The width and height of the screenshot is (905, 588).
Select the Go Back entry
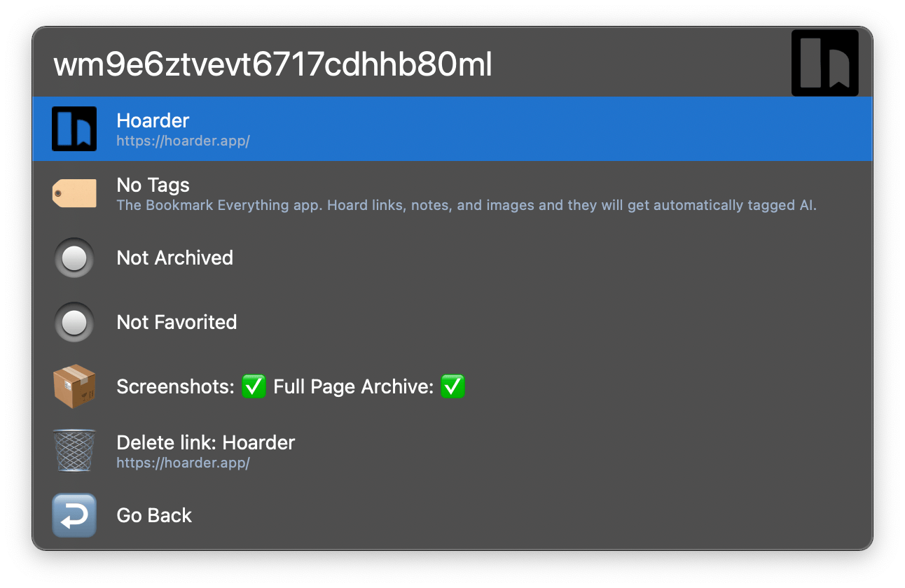(x=452, y=515)
